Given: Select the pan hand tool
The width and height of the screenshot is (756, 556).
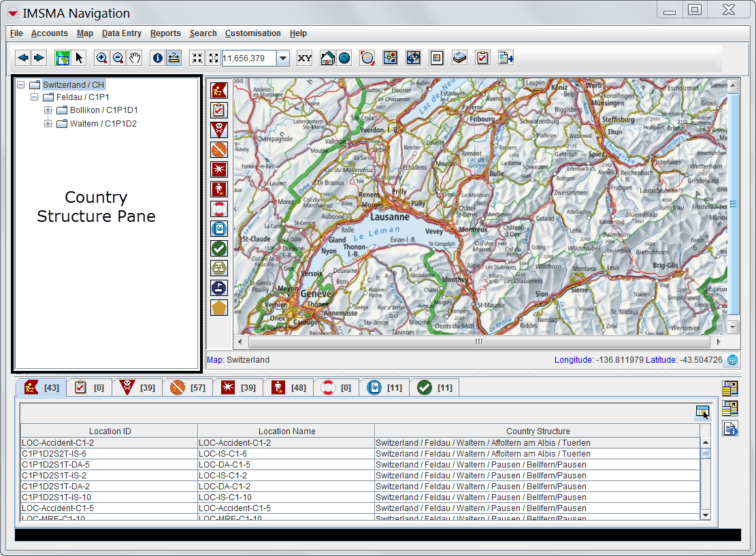Looking at the screenshot, I should pos(135,58).
